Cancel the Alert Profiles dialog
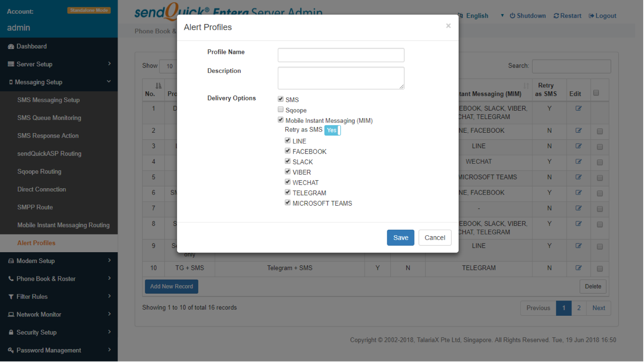This screenshot has height=362, width=644. (x=435, y=238)
